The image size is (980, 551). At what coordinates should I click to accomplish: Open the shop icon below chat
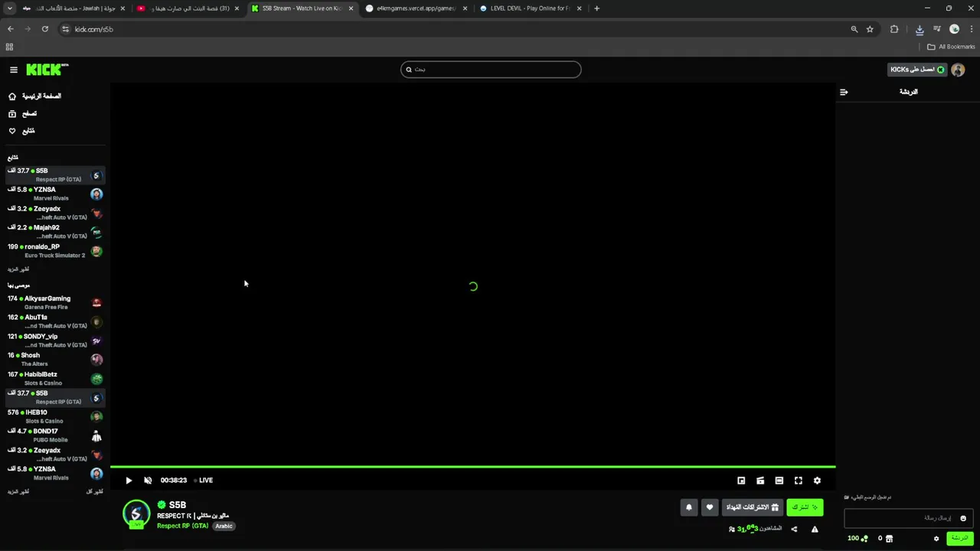(x=889, y=539)
